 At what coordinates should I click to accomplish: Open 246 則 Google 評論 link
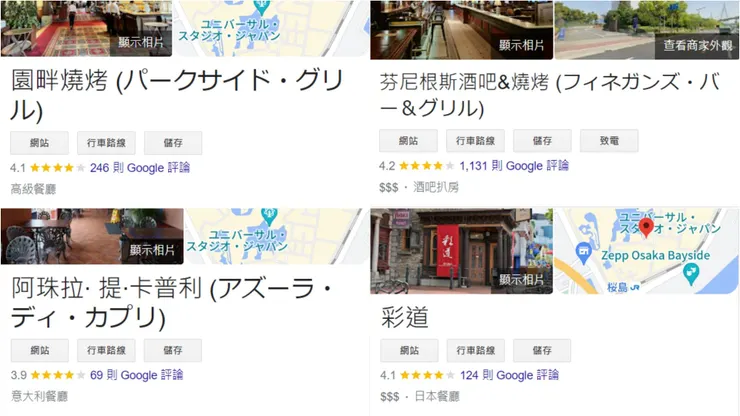(140, 168)
